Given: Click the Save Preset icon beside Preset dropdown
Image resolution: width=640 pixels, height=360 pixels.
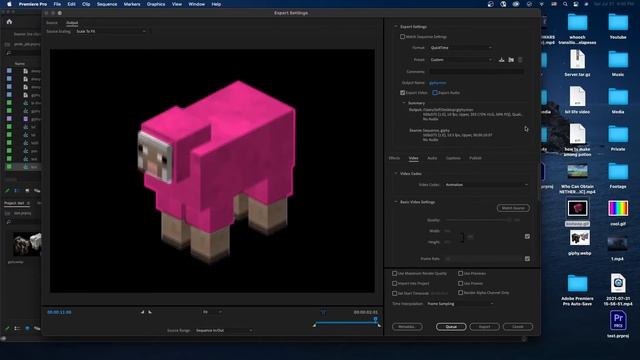Looking at the screenshot, I should point(502,60).
